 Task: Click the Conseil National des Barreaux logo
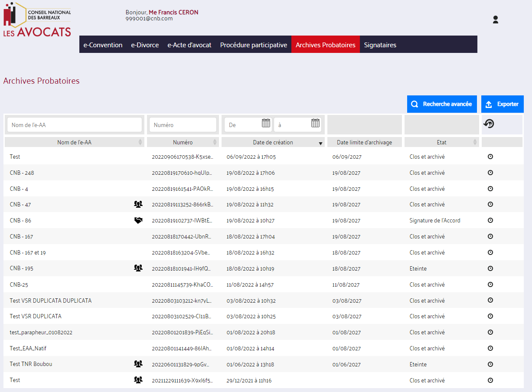[x=37, y=20]
